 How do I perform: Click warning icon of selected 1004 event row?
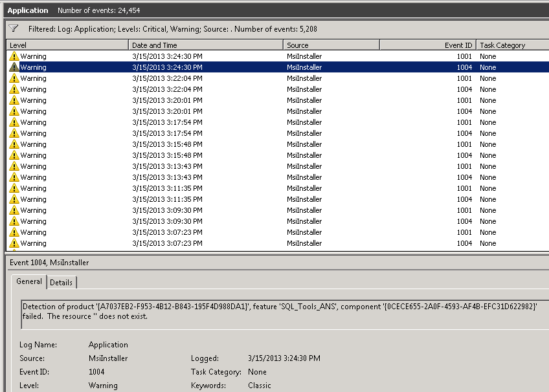[14, 67]
